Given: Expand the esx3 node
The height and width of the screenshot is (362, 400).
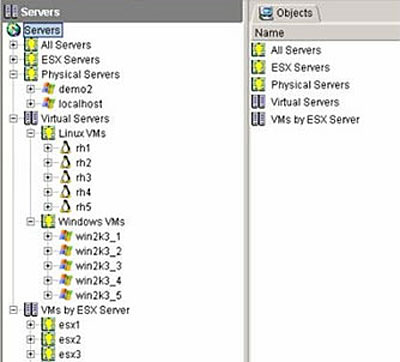Looking at the screenshot, I should (x=31, y=354).
